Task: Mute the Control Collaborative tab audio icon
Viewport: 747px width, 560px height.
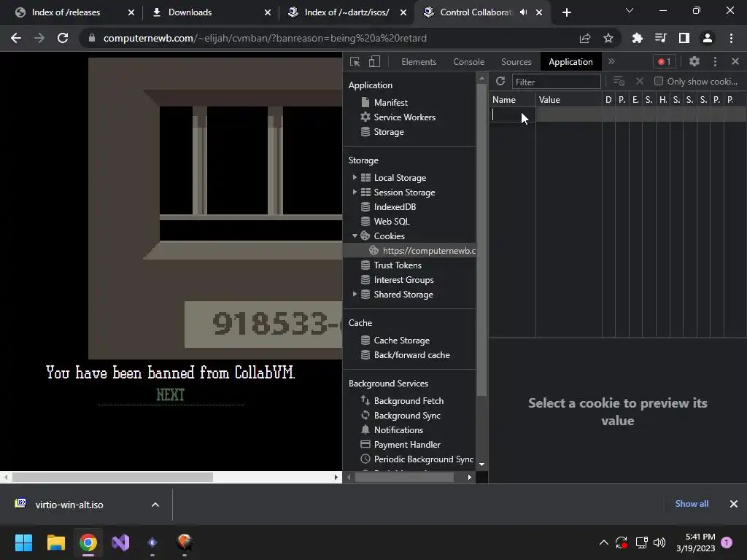Action: pos(524,12)
